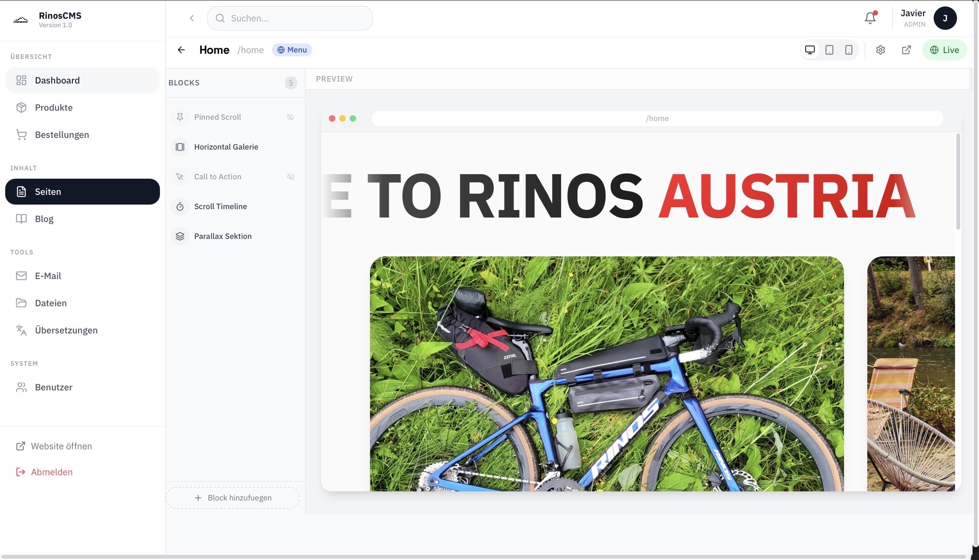Click the blue bike gallery image
This screenshot has height=560, width=979.
click(x=607, y=374)
